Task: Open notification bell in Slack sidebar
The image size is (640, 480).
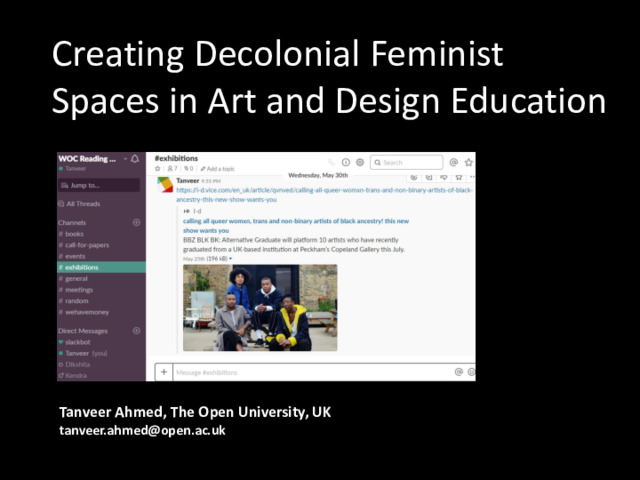Action: (x=135, y=159)
